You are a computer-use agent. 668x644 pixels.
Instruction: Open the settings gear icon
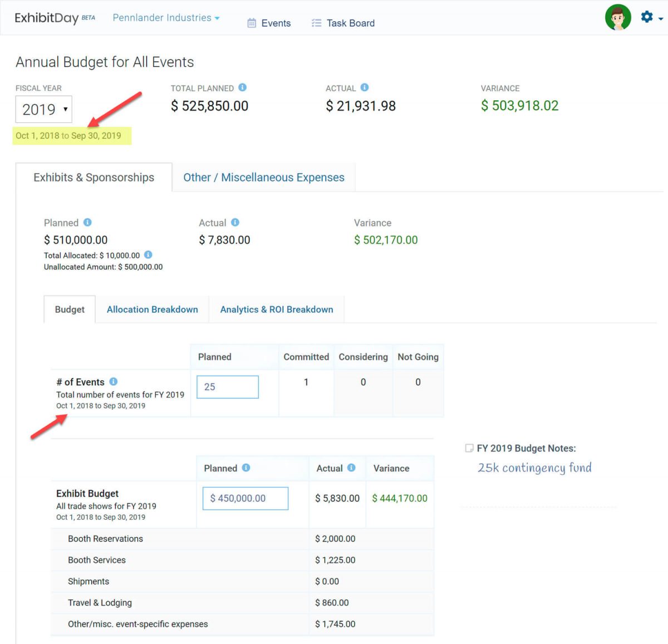tap(646, 16)
